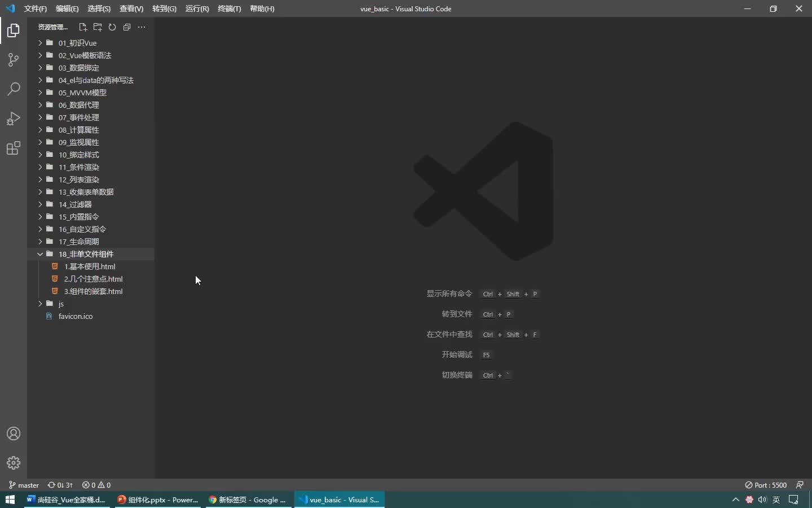Expand the 02_Vue模板语法 folder
The width and height of the screenshot is (812, 508).
pos(91,55)
